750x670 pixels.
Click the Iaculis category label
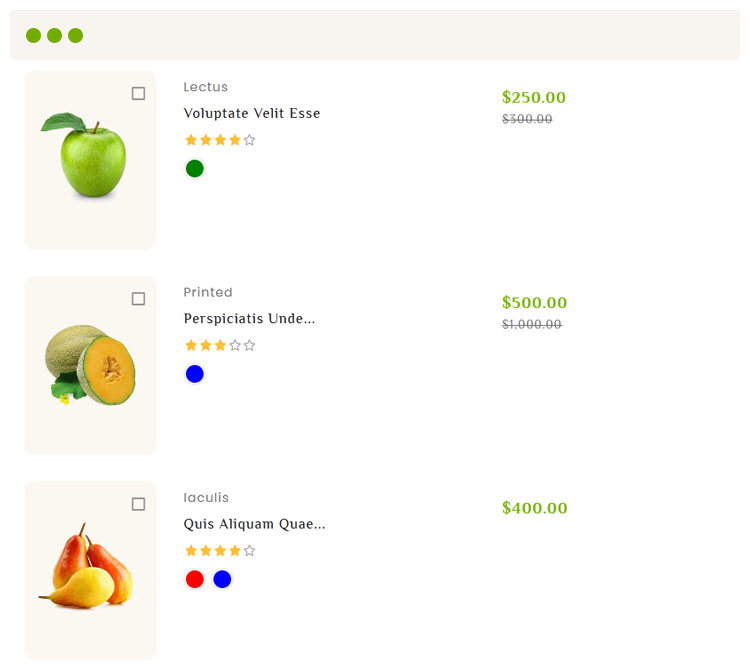tap(206, 497)
